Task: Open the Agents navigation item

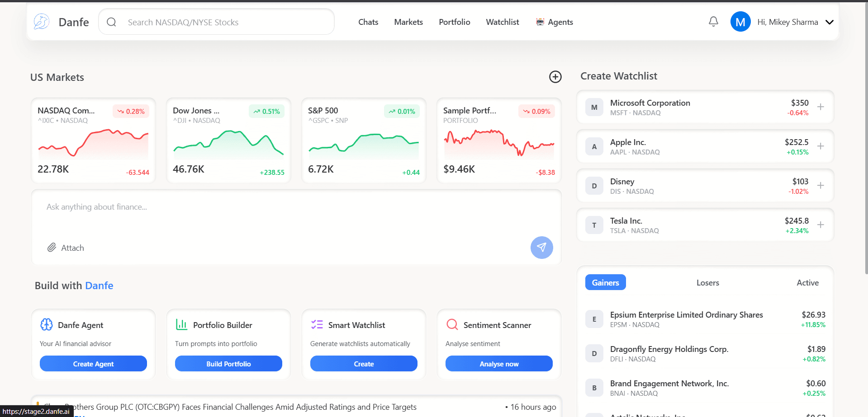Action: [560, 22]
